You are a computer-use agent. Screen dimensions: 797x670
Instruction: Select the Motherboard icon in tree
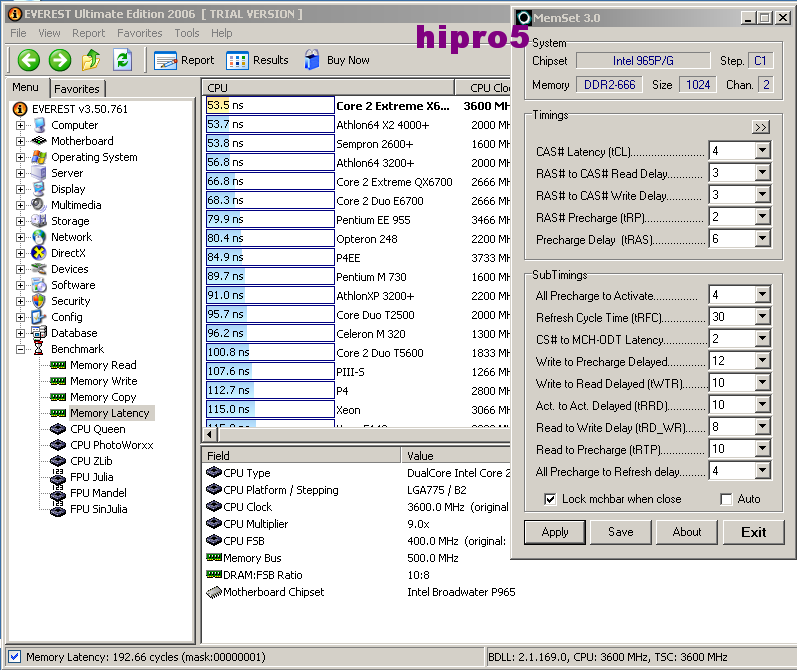tap(39, 141)
